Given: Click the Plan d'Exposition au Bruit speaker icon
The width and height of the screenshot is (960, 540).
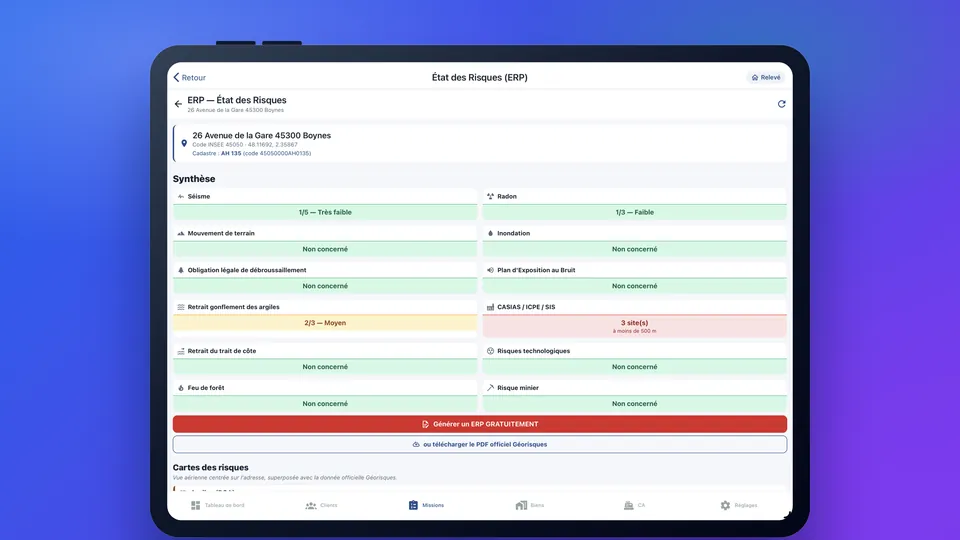Looking at the screenshot, I should point(490,270).
